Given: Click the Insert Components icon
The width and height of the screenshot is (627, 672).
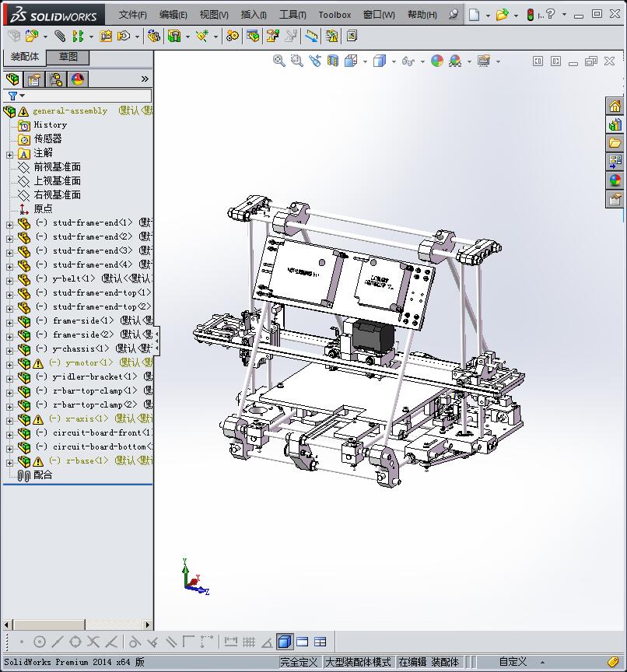Looking at the screenshot, I should (x=31, y=36).
